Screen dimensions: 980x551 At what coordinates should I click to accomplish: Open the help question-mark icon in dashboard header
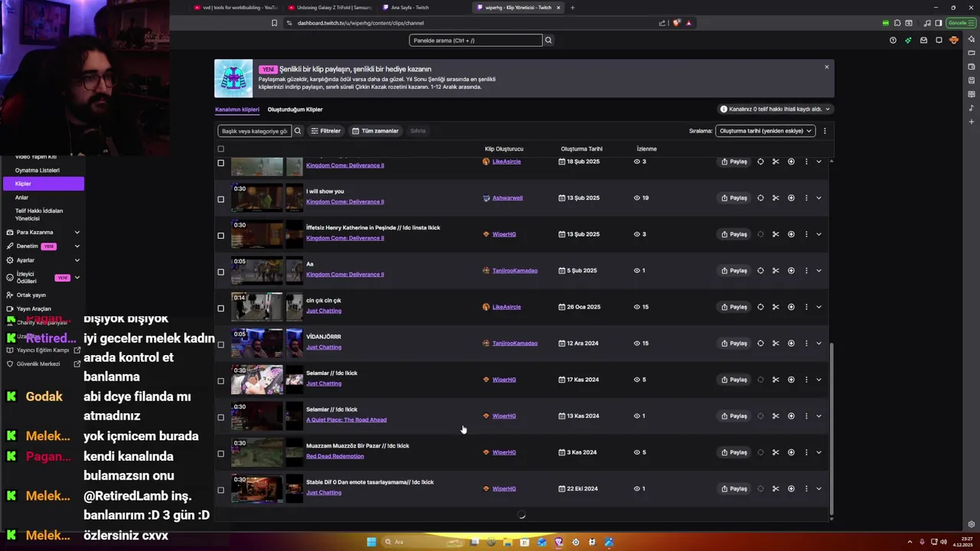coord(893,40)
